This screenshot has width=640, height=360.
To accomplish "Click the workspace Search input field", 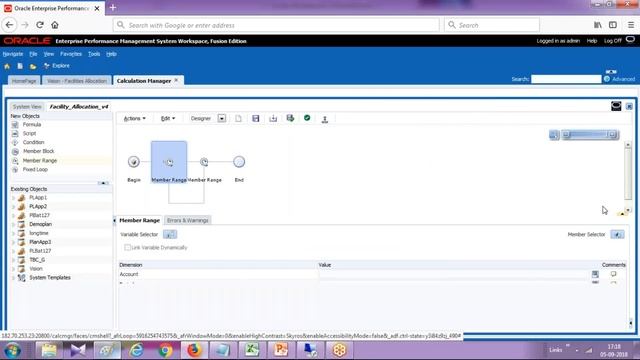I will coord(566,79).
